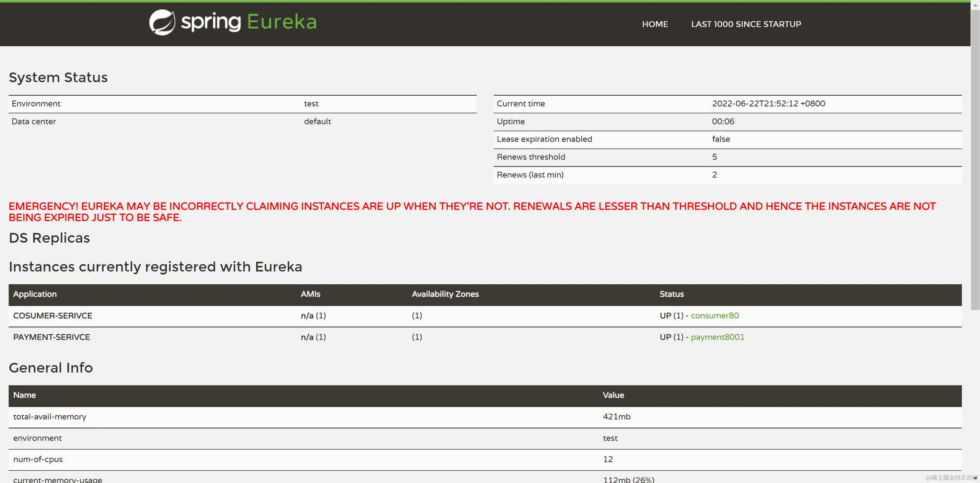Click the Availability Zones column header
This screenshot has width=980, height=483.
coord(445,294)
